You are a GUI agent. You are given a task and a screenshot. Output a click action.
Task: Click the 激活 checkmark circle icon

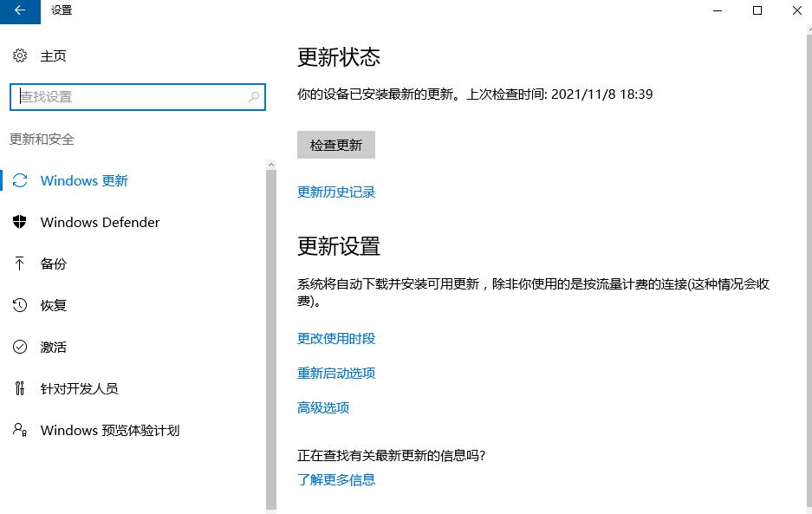click(20, 347)
